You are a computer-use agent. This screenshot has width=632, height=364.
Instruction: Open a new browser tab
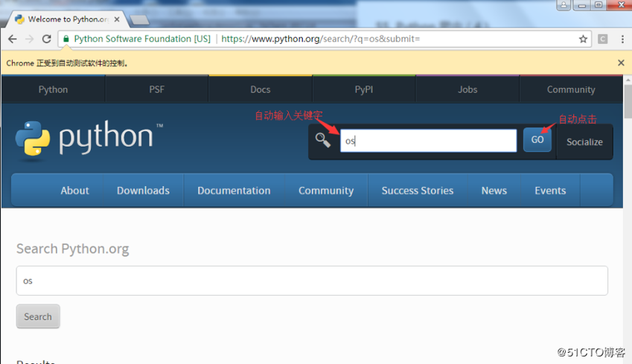pyautogui.click(x=139, y=19)
